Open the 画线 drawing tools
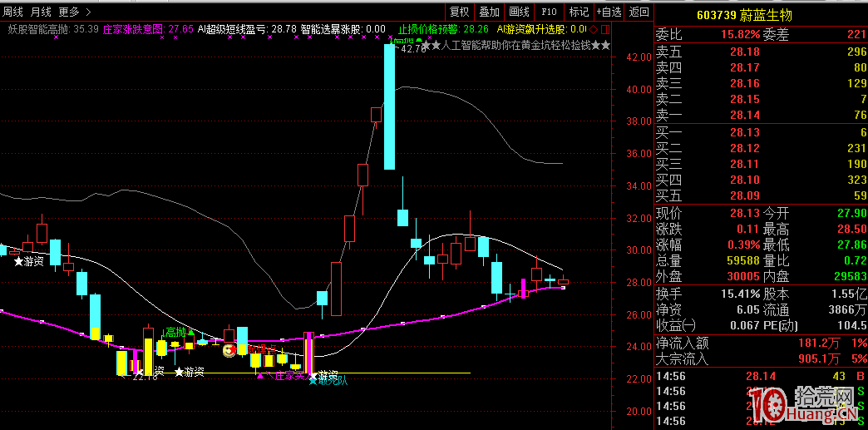Screen dimensions: 868x430 [519, 11]
